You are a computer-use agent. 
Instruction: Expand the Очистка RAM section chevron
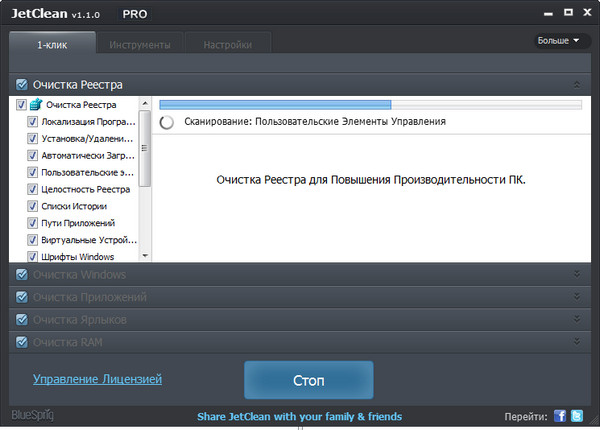577,341
